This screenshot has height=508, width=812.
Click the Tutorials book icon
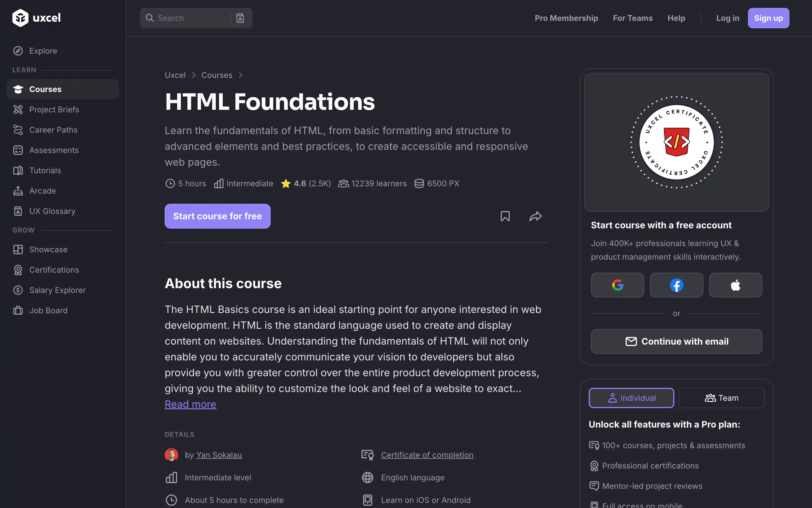coord(18,170)
